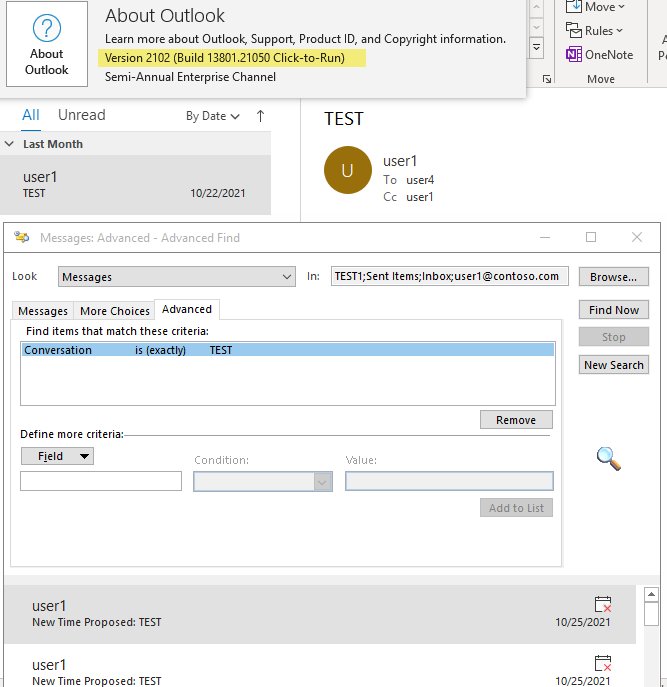Viewport: 667px width, 687px height.
Task: Click the Remove button
Action: coord(516,420)
